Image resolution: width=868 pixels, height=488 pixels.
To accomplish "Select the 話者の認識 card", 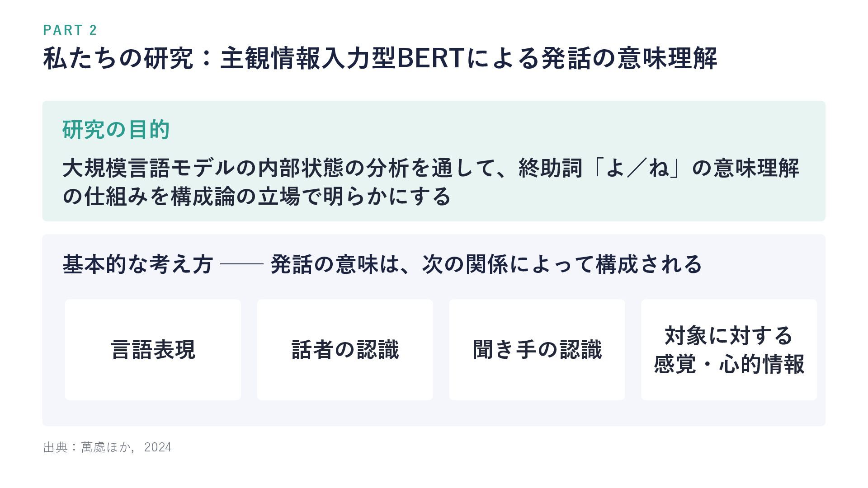I will 345,350.
